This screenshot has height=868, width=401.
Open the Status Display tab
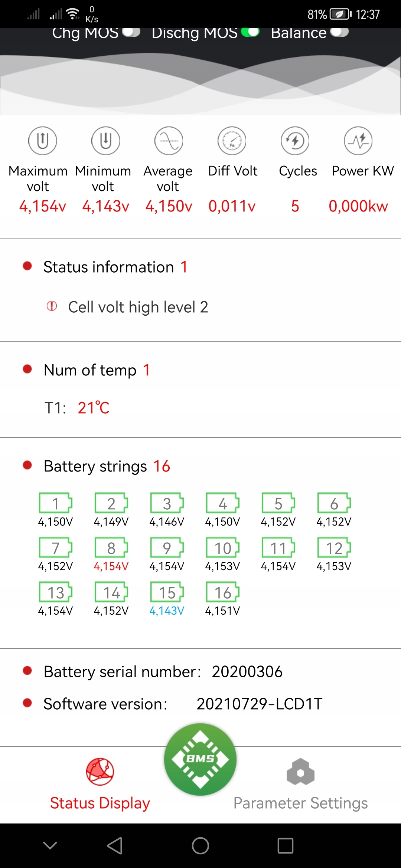pos(100,783)
